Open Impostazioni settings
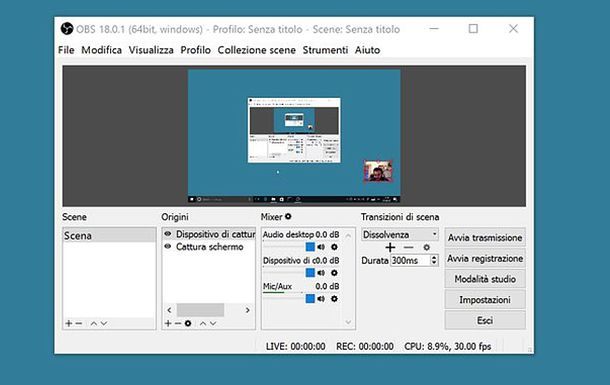 pos(485,299)
